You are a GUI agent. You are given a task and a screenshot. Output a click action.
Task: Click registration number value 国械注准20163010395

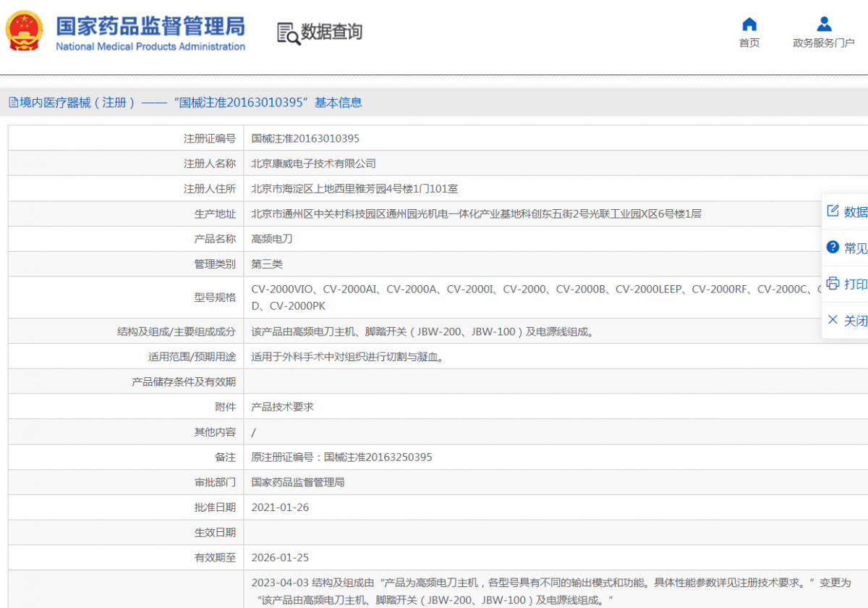pyautogui.click(x=305, y=138)
